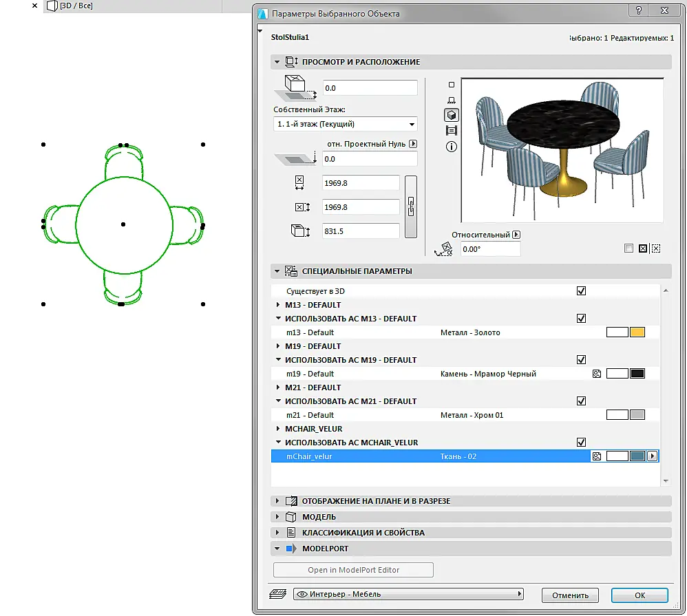
Task: Expand 'Отображение на плане и в разрезе' panel
Action: coord(277,501)
